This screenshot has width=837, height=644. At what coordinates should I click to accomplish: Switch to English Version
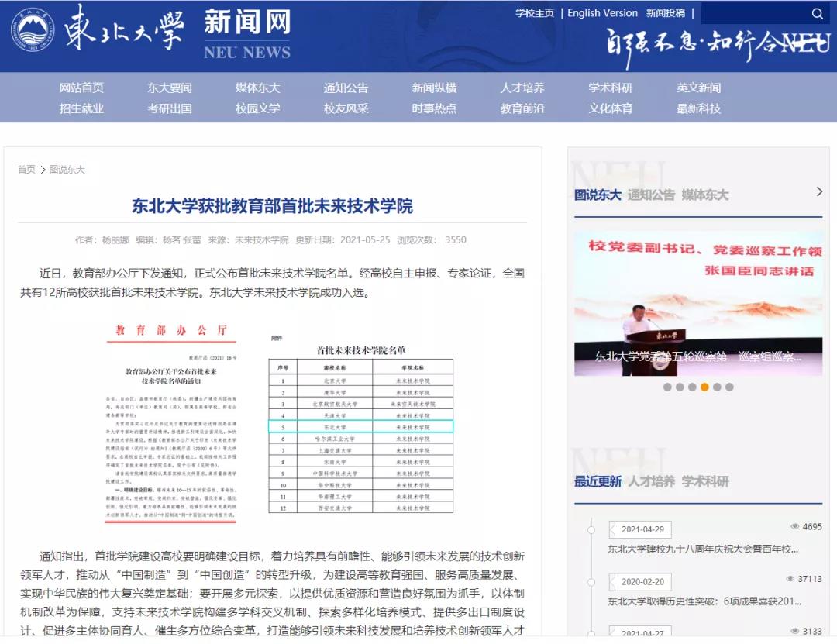pos(602,13)
